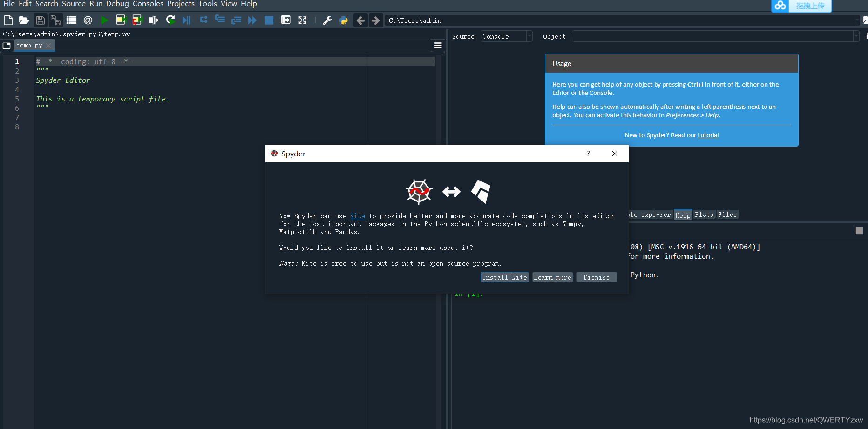Viewport: 868px width, 429px height.
Task: Switch to the Plots tab
Action: [704, 214]
